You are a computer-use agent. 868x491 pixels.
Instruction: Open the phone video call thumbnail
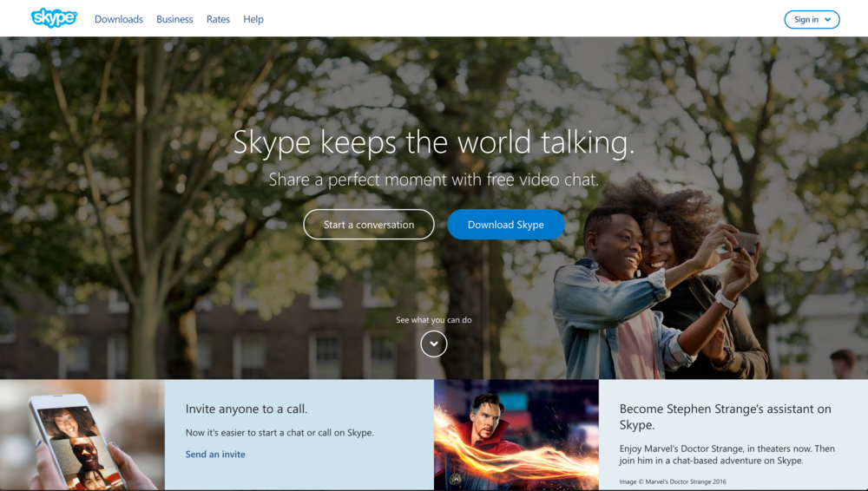[82, 435]
